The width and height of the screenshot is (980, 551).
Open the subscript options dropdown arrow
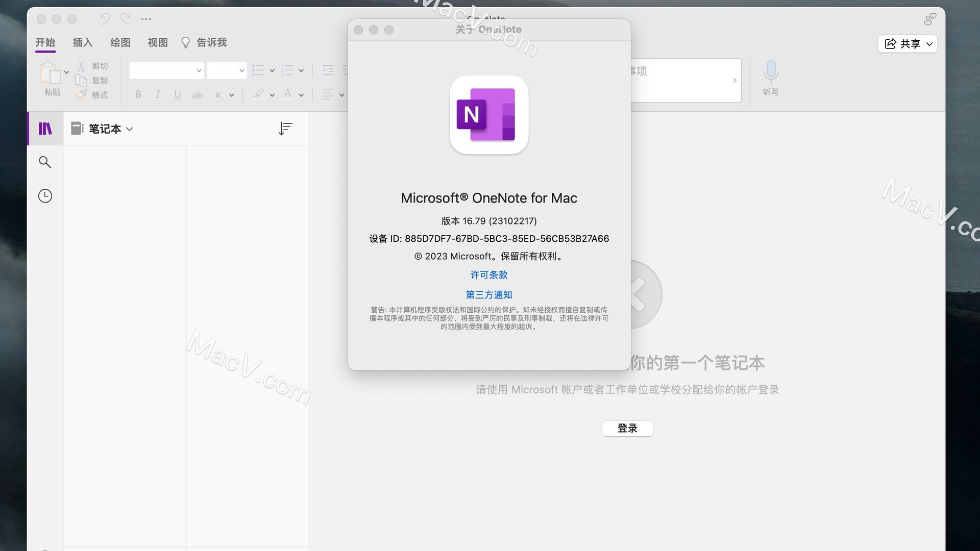coord(231,95)
